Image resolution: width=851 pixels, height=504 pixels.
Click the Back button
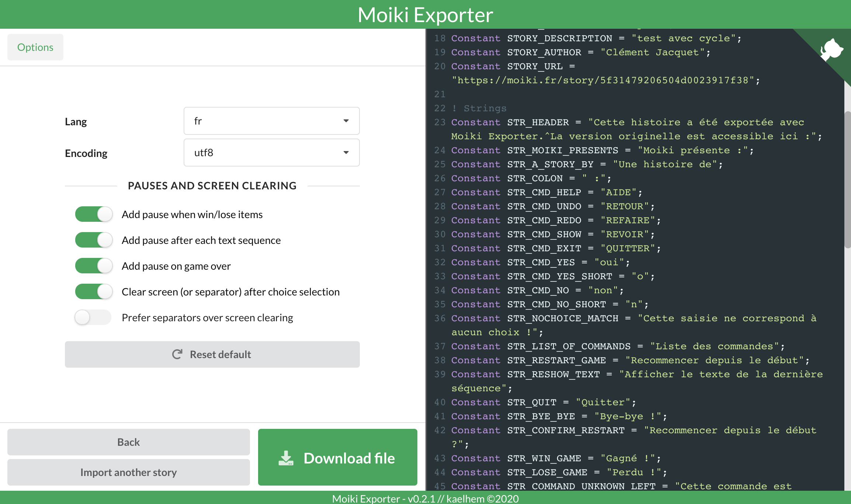[128, 442]
